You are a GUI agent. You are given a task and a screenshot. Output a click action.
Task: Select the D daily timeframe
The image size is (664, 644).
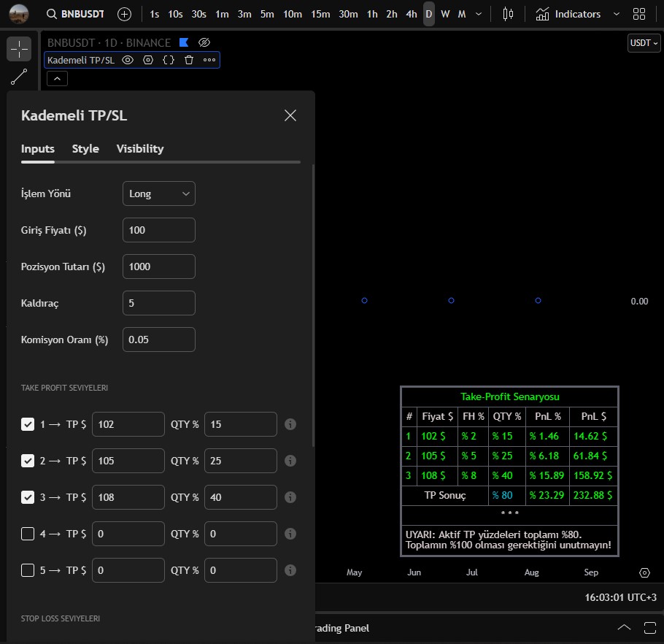(429, 14)
